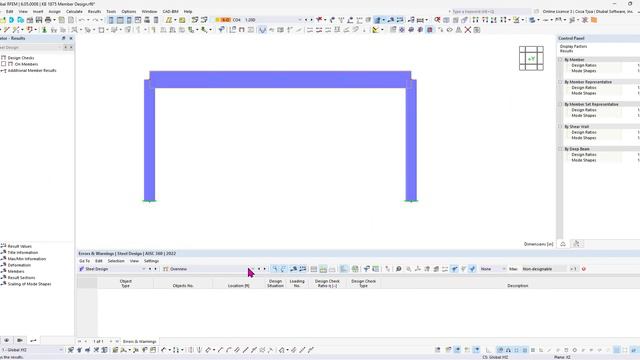Click the green export table icon in results toolbar

[x=355, y=269]
